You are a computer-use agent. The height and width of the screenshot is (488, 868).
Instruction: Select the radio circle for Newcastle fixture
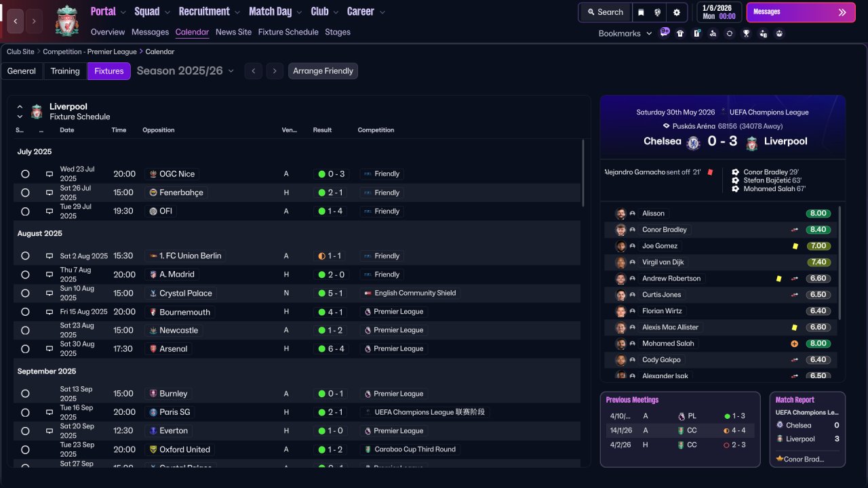tap(25, 331)
